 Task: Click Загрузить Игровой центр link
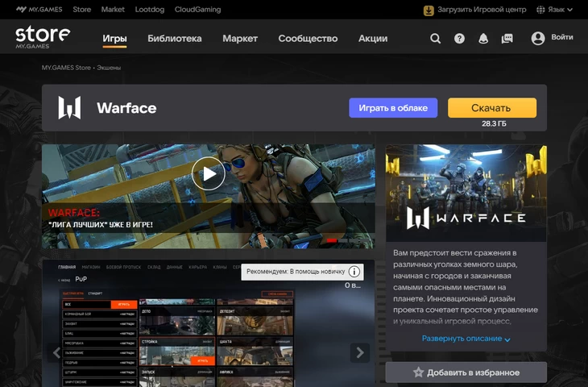[x=482, y=10]
